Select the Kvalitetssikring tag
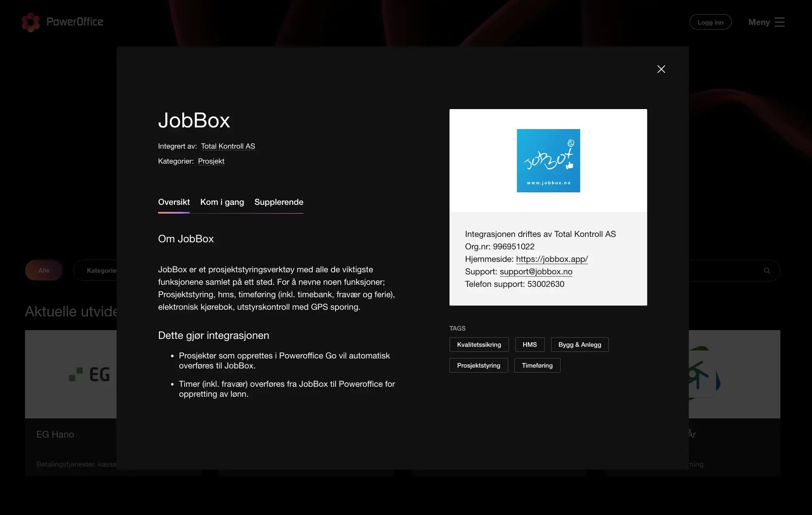 coord(479,345)
